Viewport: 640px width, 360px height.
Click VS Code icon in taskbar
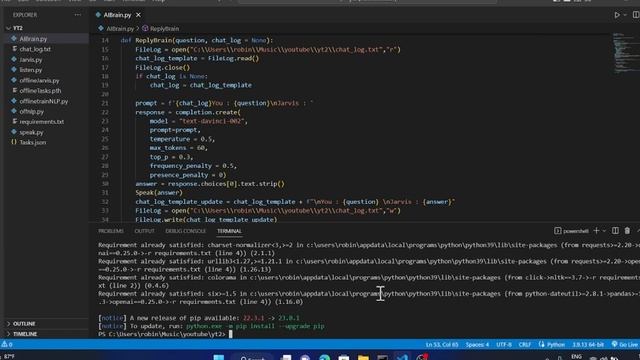402,358
